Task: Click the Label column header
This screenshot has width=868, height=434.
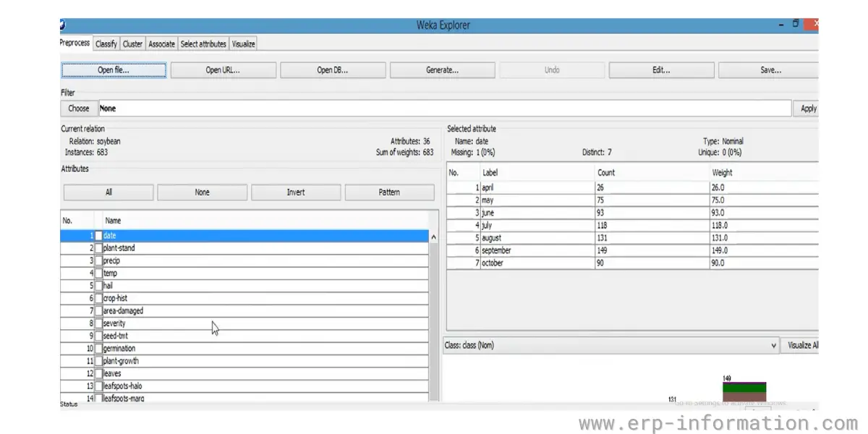Action: click(537, 173)
